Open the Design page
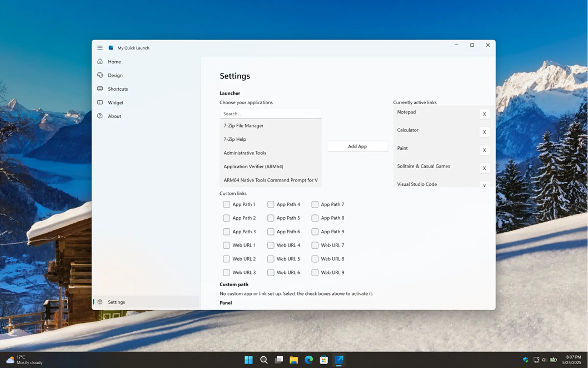This screenshot has width=588, height=368. pyautogui.click(x=147, y=75)
